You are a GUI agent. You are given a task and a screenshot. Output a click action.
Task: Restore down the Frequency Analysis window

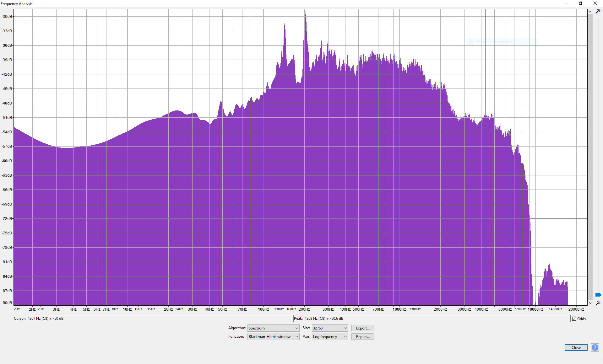coord(581,3)
